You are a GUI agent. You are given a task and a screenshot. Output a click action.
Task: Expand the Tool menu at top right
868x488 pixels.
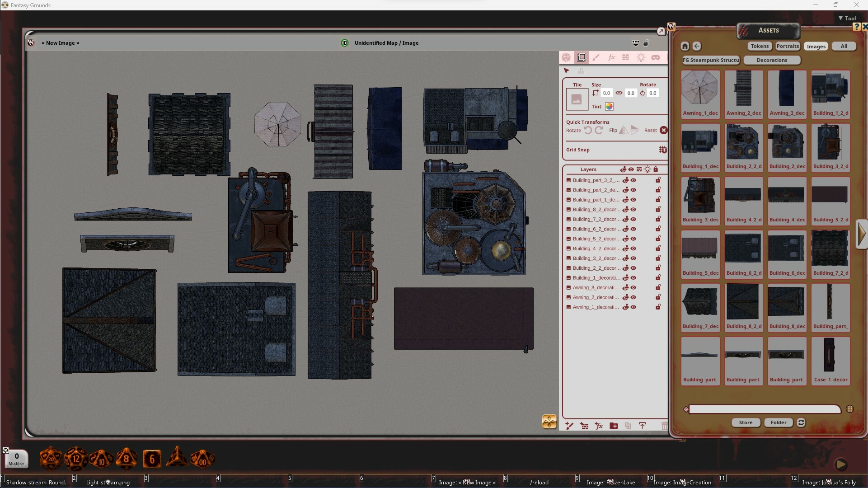[847, 18]
